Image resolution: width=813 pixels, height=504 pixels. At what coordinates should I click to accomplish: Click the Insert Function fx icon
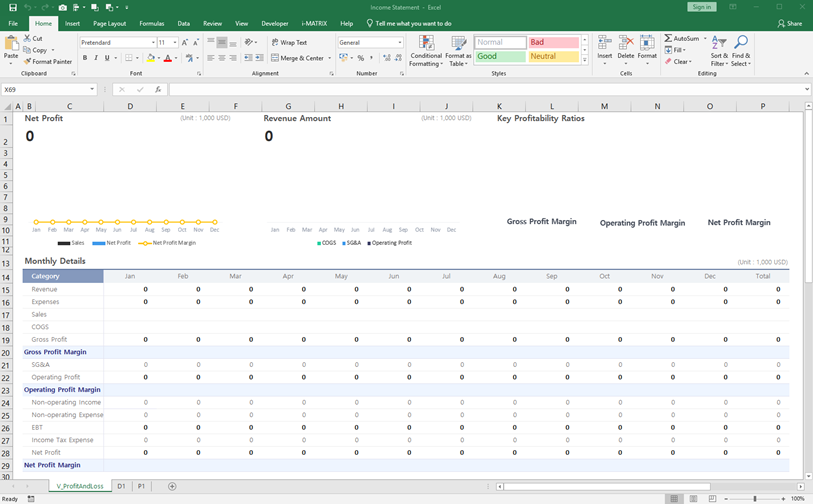click(x=158, y=90)
